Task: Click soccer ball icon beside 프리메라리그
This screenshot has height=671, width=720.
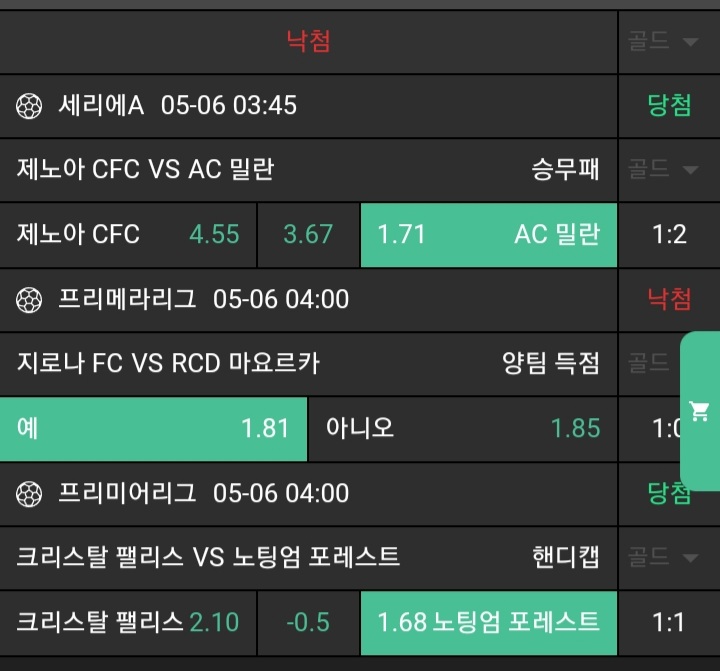Action: [x=29, y=299]
